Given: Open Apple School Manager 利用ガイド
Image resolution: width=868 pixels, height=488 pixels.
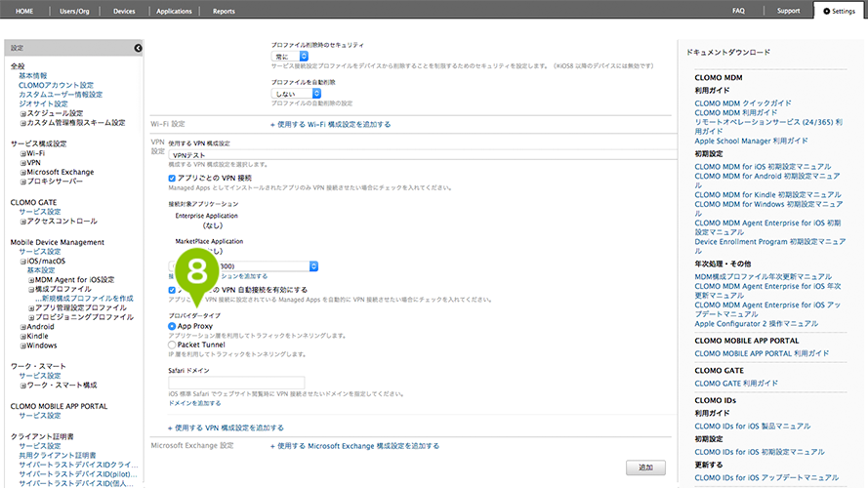Looking at the screenshot, I should pyautogui.click(x=751, y=142).
